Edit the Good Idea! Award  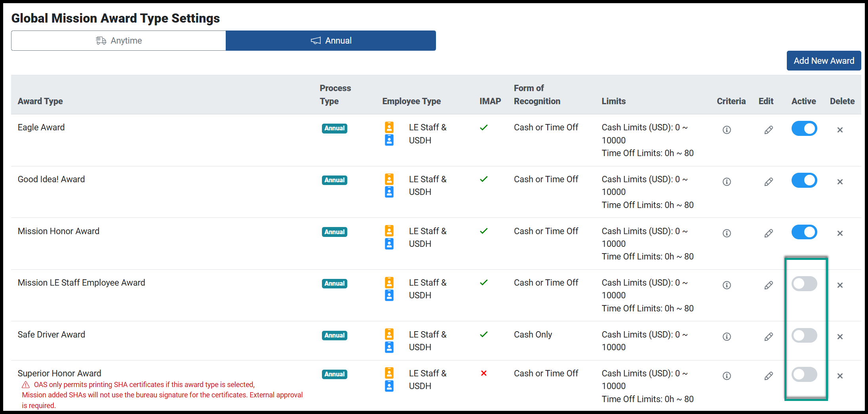(769, 181)
